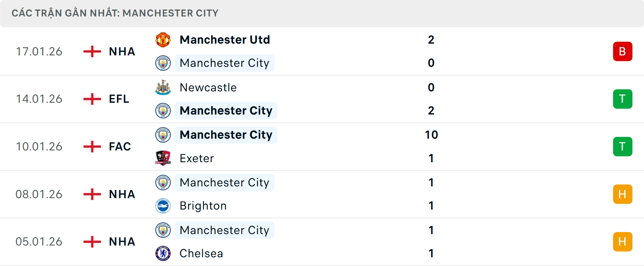
Task: Open the Manchester City team link
Action: pos(224,63)
